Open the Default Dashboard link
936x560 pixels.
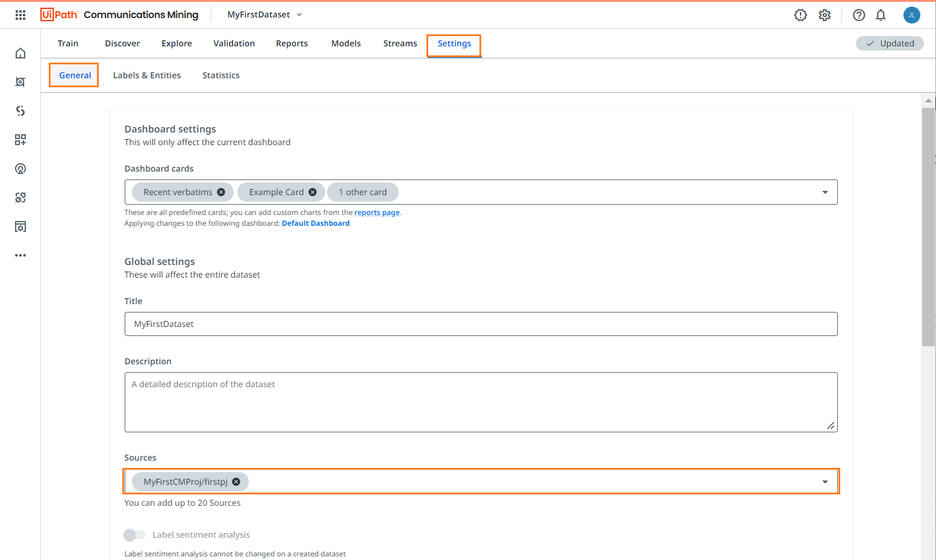pos(316,223)
